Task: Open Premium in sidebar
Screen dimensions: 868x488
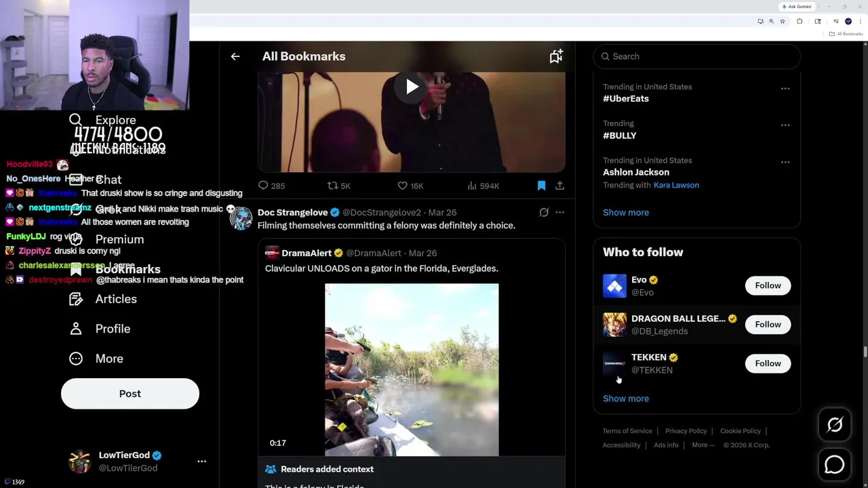Action: [x=107, y=239]
